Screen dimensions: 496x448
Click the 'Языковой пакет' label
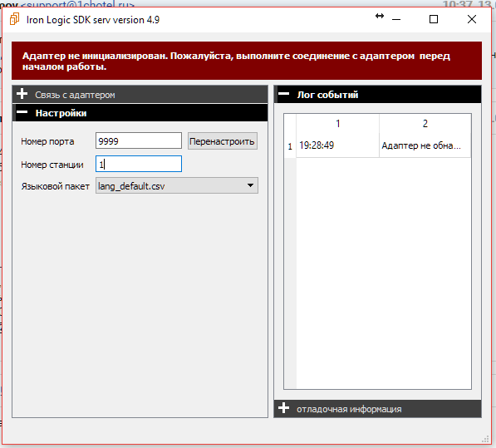pos(56,186)
